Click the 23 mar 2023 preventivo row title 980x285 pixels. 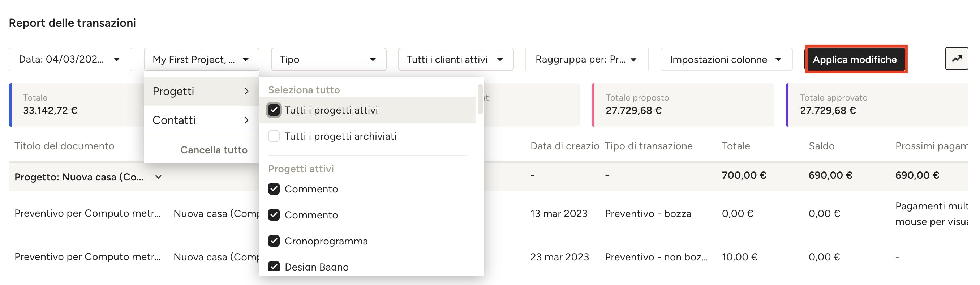click(87, 257)
